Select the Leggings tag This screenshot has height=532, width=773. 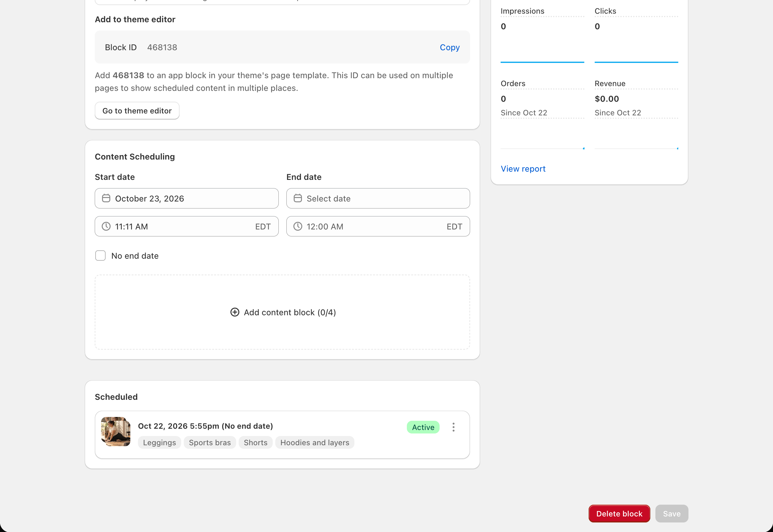[159, 443]
